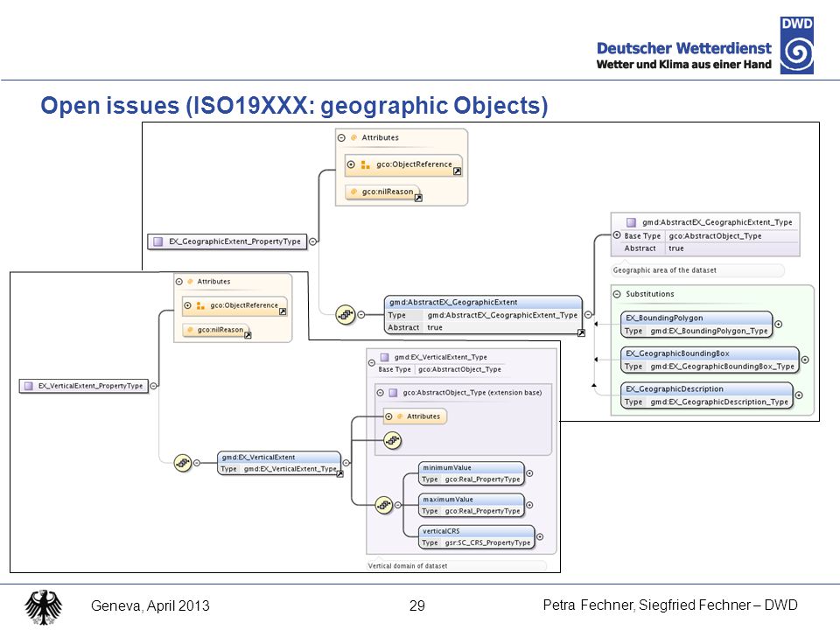Click the link arrow on upper gco:ObjectReference
Image resolution: width=840 pixels, height=630 pixels.
(457, 171)
